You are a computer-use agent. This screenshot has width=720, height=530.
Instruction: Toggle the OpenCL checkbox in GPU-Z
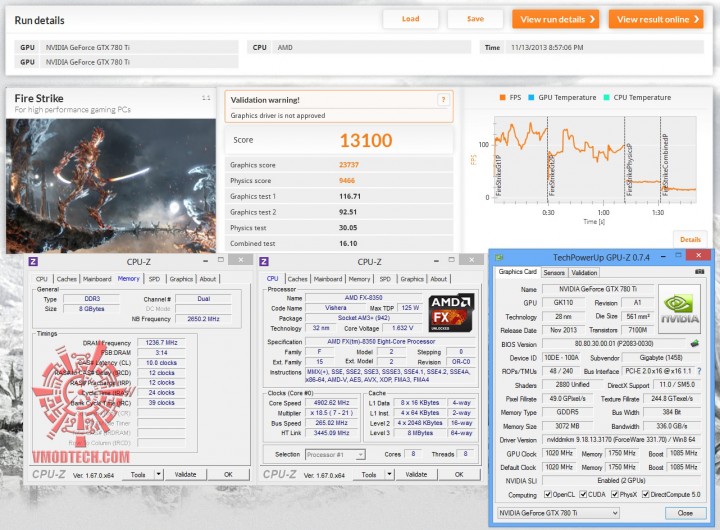click(547, 494)
